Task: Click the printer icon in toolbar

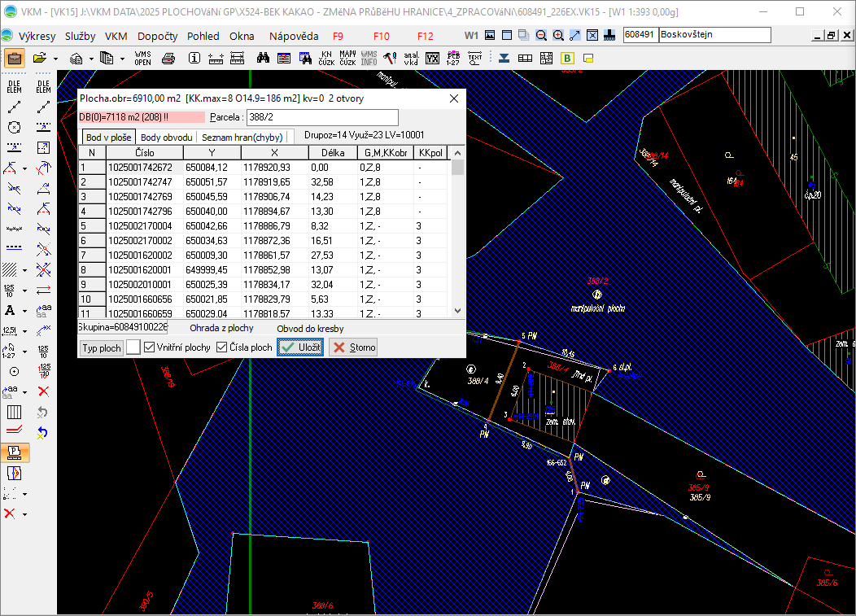Action: [168, 59]
